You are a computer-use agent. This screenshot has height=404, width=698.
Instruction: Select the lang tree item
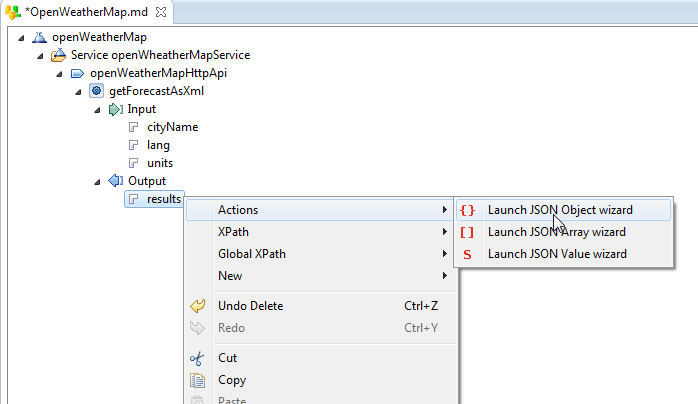tap(158, 145)
